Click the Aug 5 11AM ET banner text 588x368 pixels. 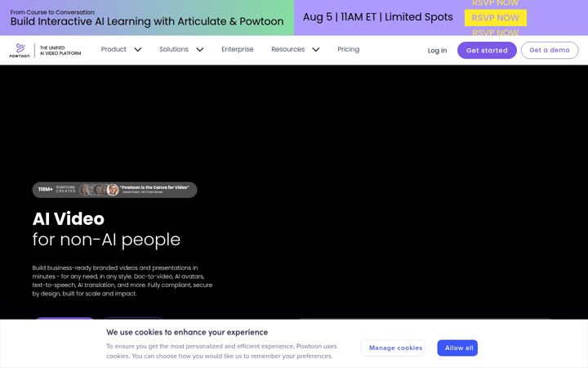[377, 17]
